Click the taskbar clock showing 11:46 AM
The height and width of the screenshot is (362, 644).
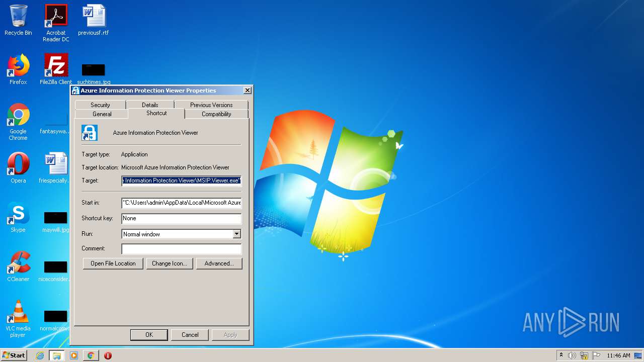(618, 355)
